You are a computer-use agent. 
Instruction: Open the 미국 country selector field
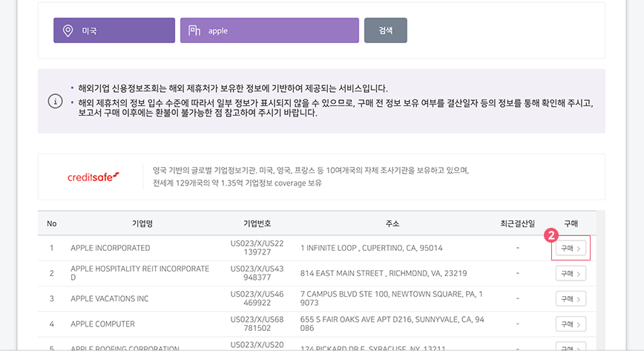[114, 30]
